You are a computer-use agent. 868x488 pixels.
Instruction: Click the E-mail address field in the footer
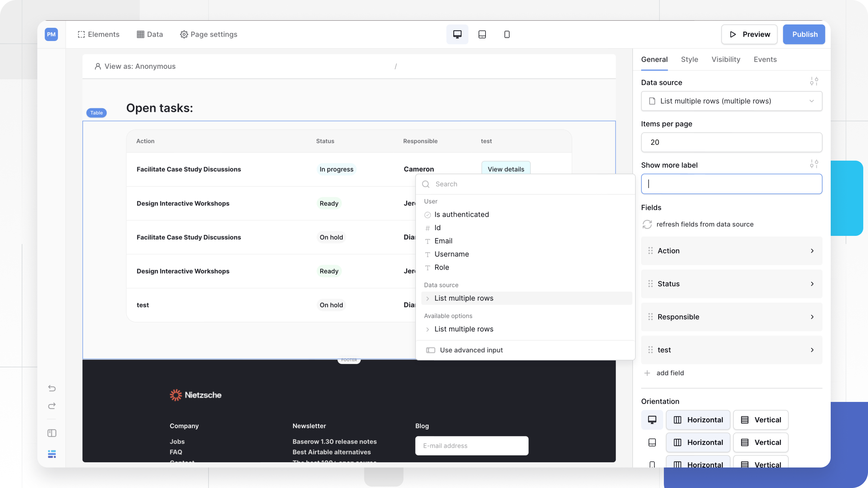(471, 446)
